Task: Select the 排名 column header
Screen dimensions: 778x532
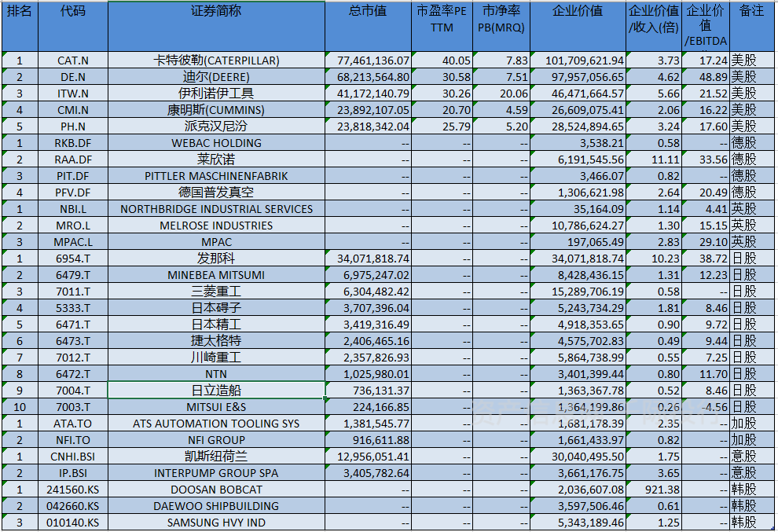Action: [20, 26]
